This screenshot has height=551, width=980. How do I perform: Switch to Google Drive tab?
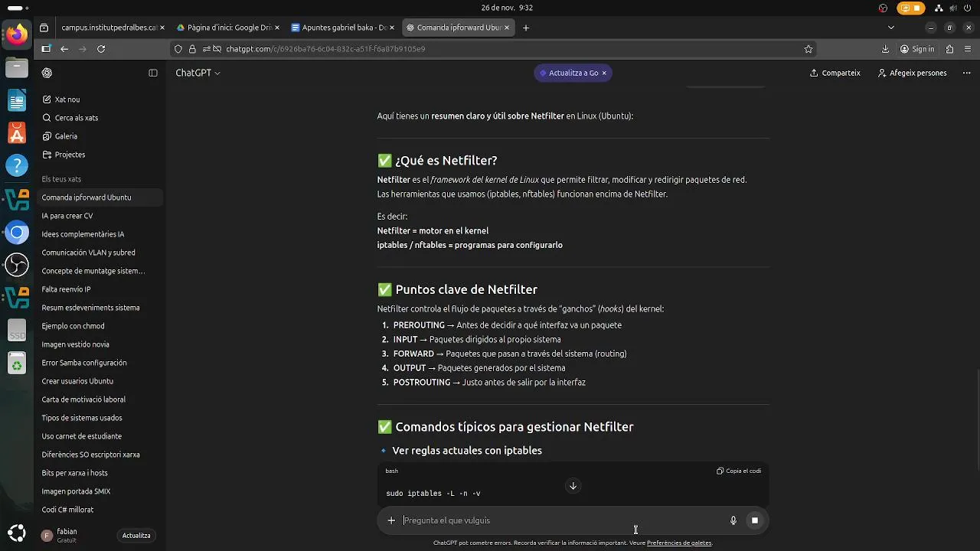tap(227, 28)
